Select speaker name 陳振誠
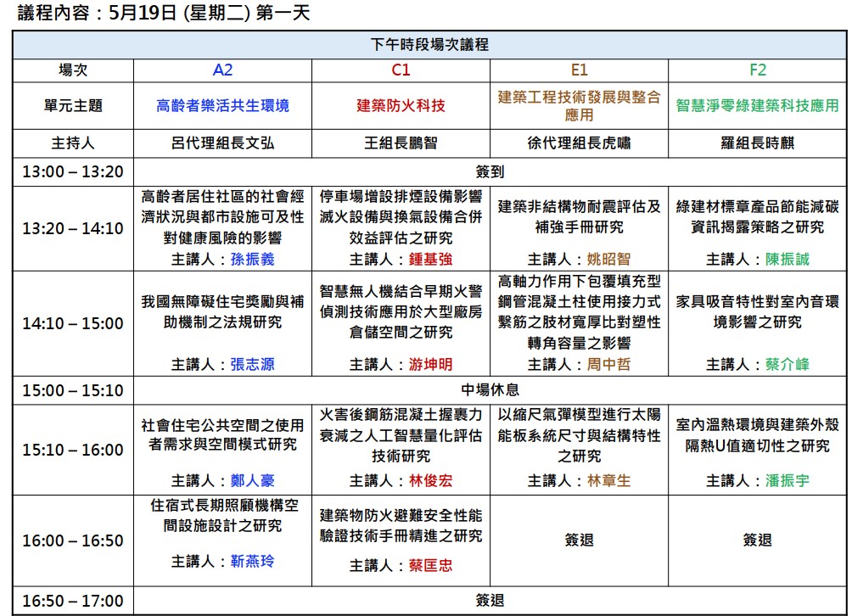Image resolution: width=852 pixels, height=616 pixels. tap(788, 259)
